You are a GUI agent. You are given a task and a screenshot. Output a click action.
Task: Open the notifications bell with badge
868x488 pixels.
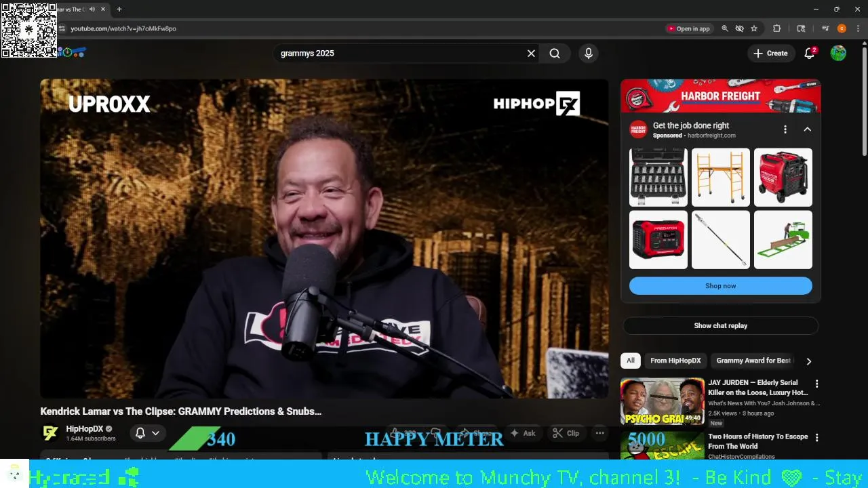pyautogui.click(x=810, y=54)
